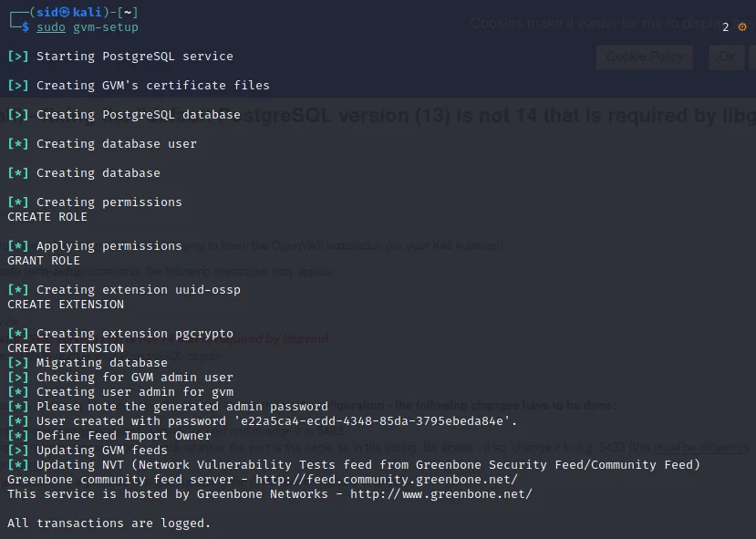Click the background jobs count number 2
The width and height of the screenshot is (756, 539).
pyautogui.click(x=726, y=27)
